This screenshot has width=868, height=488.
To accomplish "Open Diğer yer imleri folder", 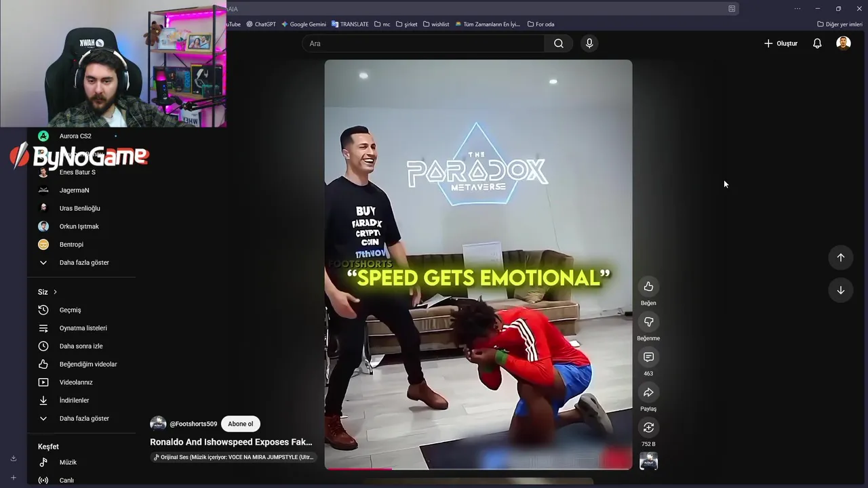I will [x=840, y=24].
